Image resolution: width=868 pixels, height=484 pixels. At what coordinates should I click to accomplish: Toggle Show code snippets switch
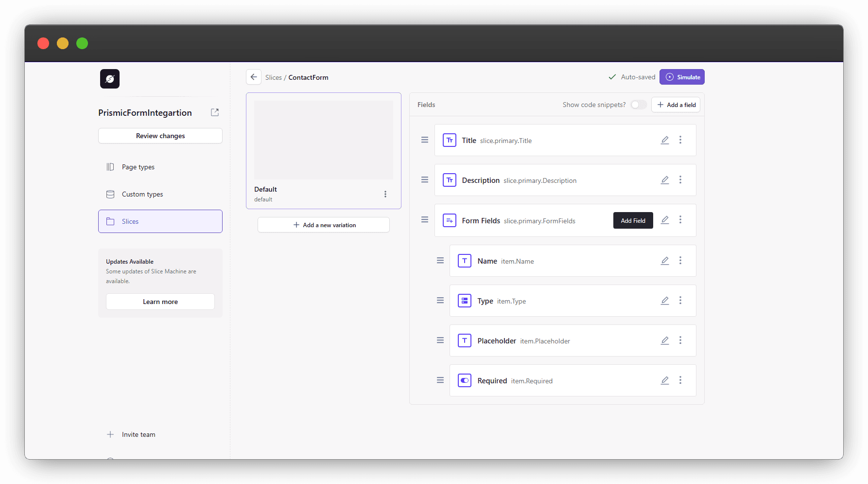coord(639,105)
